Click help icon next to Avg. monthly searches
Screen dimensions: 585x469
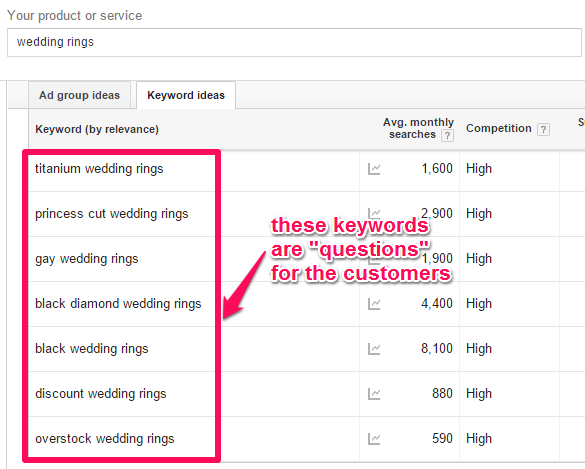click(x=447, y=135)
